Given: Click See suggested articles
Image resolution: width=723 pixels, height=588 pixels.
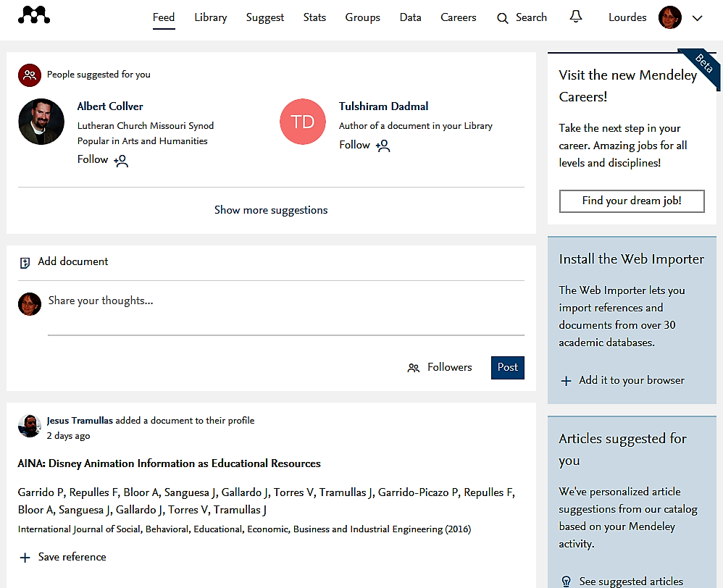Looking at the screenshot, I should click(631, 581).
